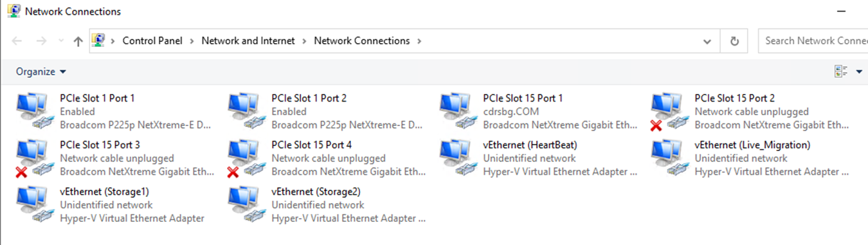Select the vEthernet (Storage1) adapter icon
The image size is (868, 245).
pos(33,204)
